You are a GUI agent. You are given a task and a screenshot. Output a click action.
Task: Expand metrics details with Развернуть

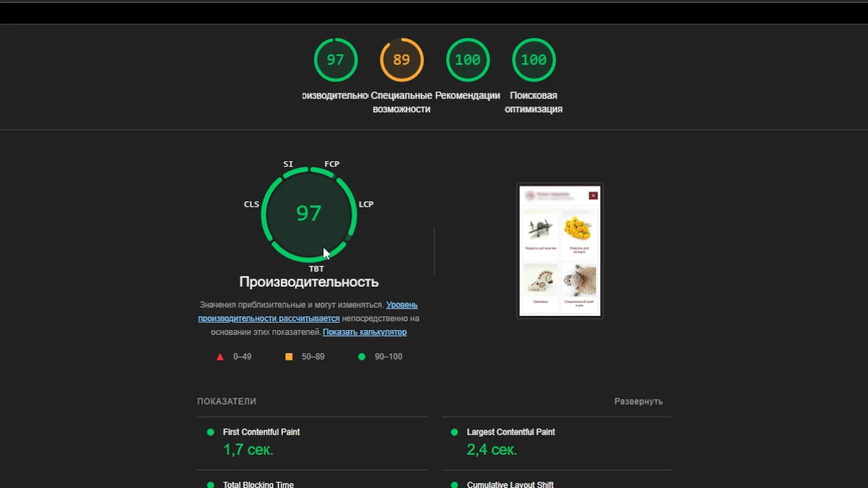[638, 401]
